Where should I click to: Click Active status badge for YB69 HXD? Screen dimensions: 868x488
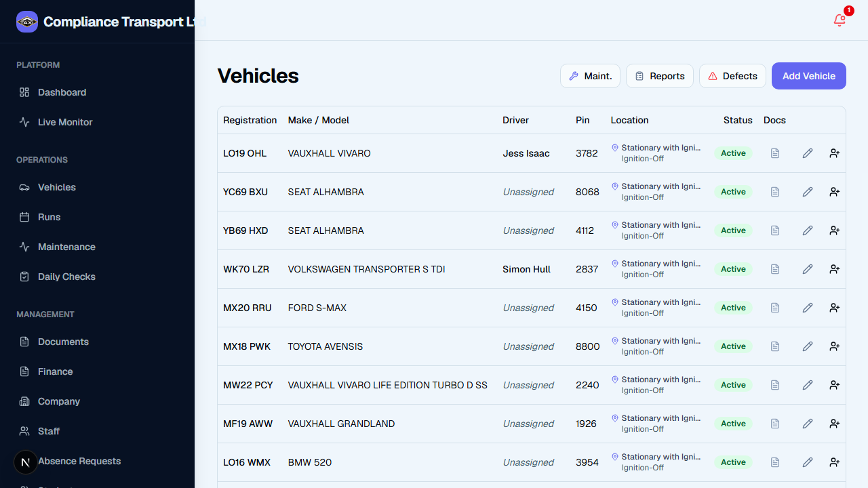coord(733,230)
